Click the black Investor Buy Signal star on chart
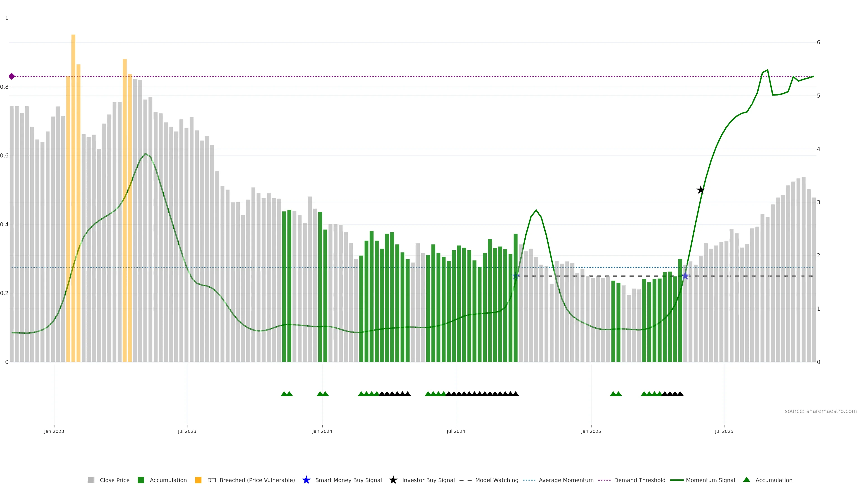The width and height of the screenshot is (868, 488). (701, 190)
